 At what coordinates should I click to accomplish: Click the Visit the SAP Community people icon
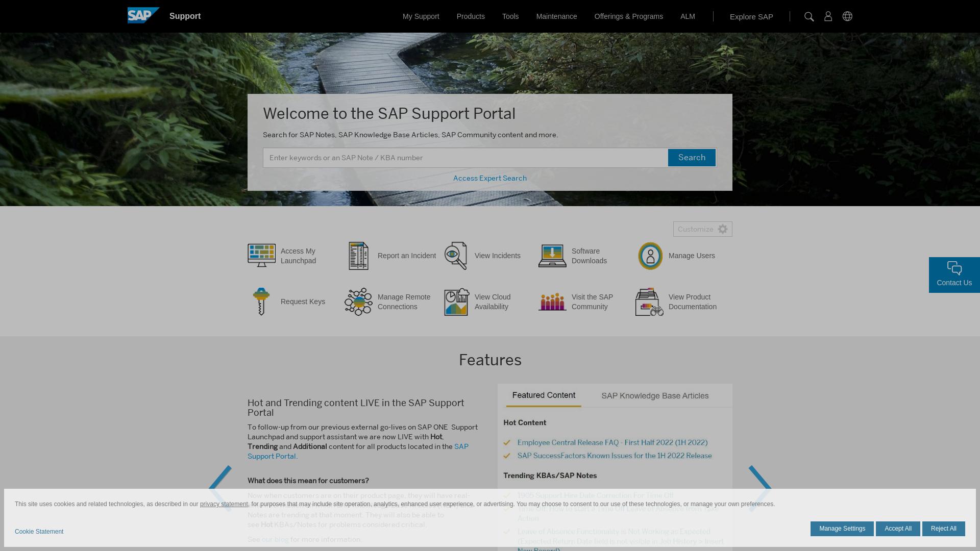(x=552, y=302)
